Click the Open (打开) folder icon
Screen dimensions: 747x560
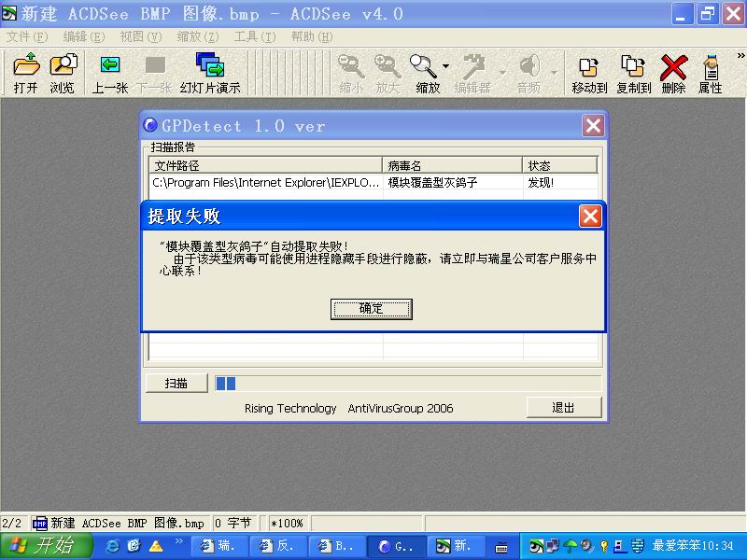coord(26,73)
